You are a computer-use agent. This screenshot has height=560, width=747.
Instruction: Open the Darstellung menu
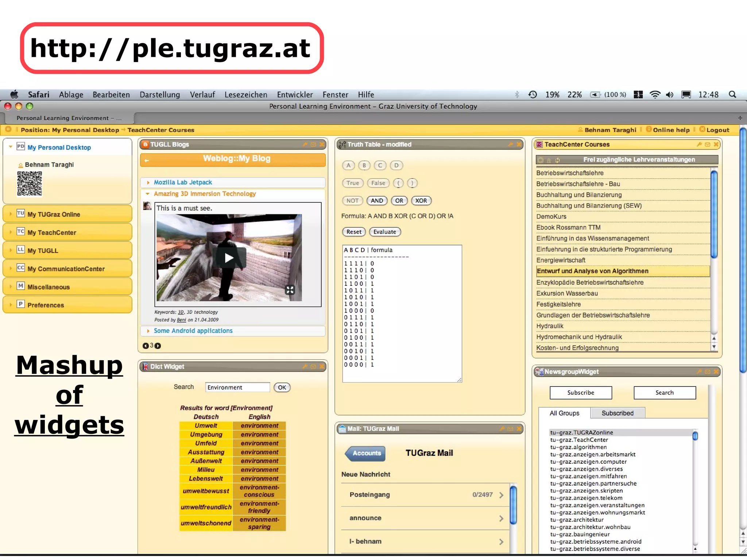160,94
